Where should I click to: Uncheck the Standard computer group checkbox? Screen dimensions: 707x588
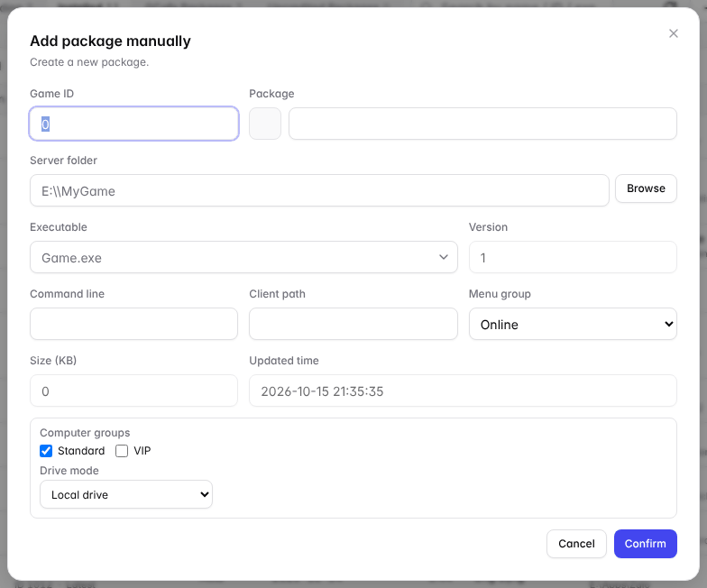click(46, 451)
